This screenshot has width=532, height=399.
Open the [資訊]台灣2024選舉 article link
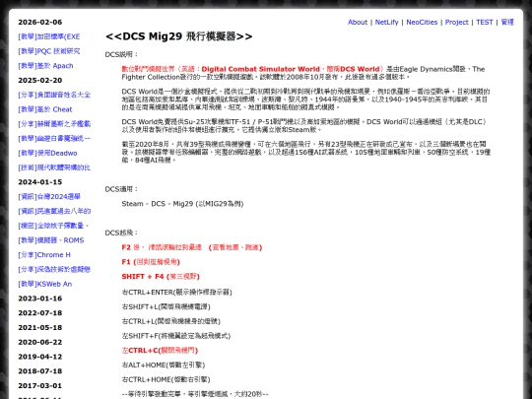[x=49, y=197]
